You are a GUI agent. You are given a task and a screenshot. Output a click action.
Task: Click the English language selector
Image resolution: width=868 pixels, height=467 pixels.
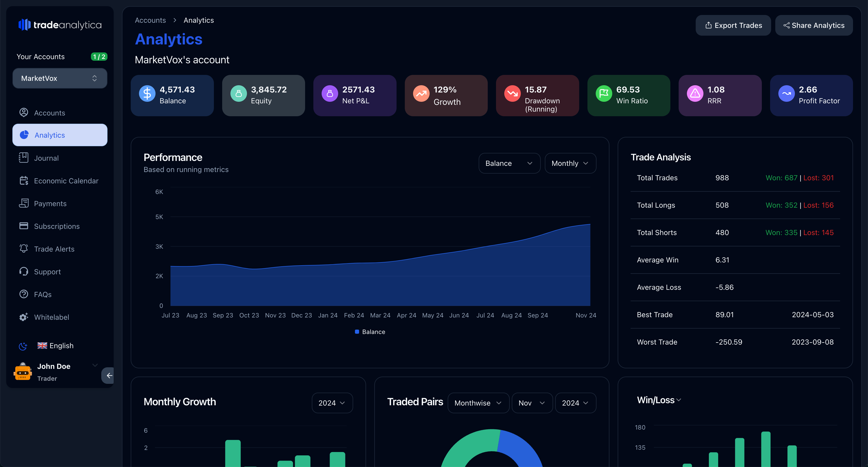(x=55, y=345)
